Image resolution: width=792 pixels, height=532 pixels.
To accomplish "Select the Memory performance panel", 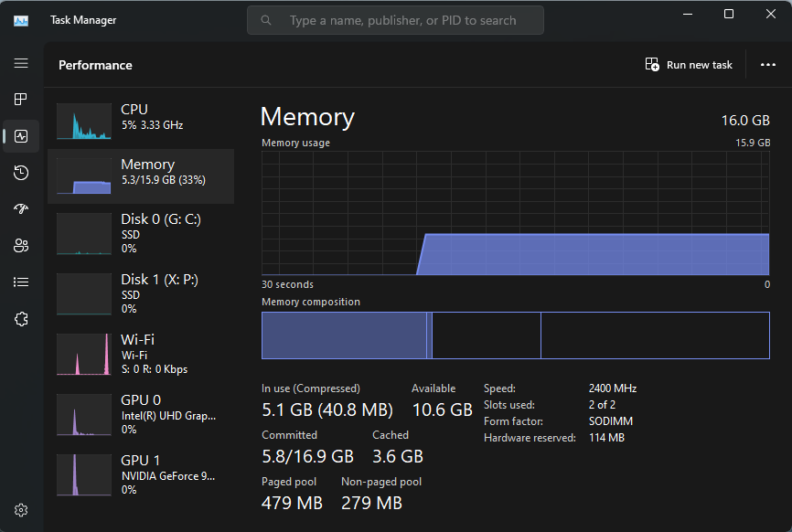I will [x=140, y=176].
